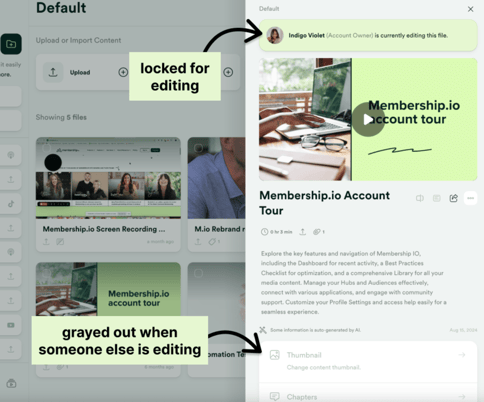The image size is (484, 402).
Task: Expand the Thumbnail row arrow
Action: [x=462, y=355]
